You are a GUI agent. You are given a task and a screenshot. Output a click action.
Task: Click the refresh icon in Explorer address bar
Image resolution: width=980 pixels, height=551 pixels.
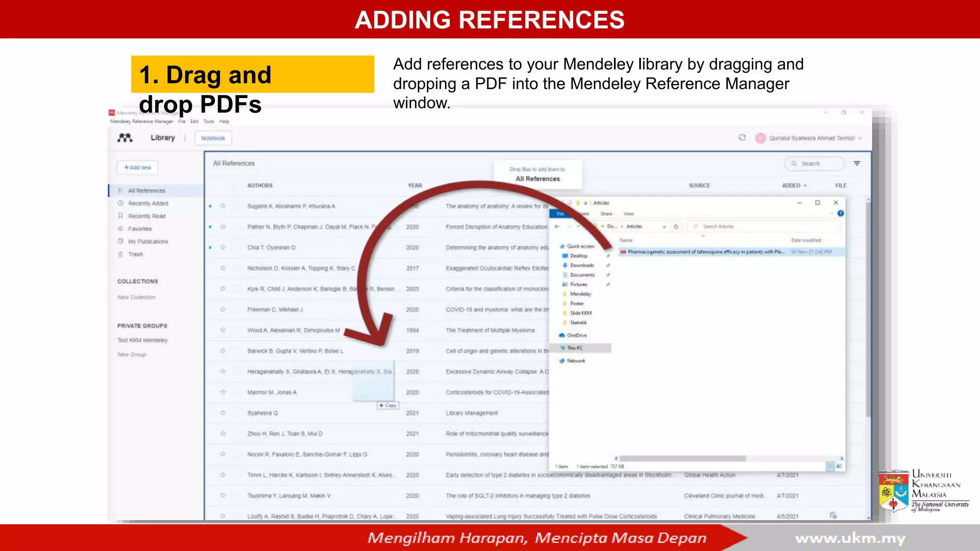tap(676, 227)
